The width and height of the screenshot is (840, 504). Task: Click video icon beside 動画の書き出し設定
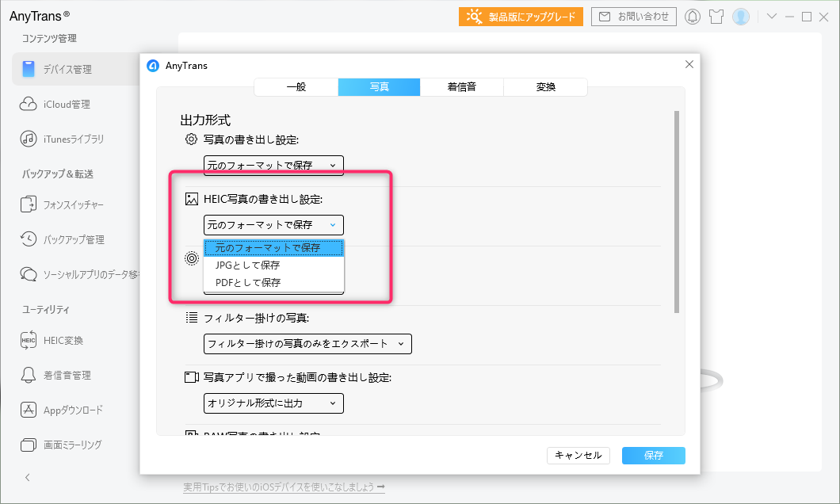tap(191, 377)
